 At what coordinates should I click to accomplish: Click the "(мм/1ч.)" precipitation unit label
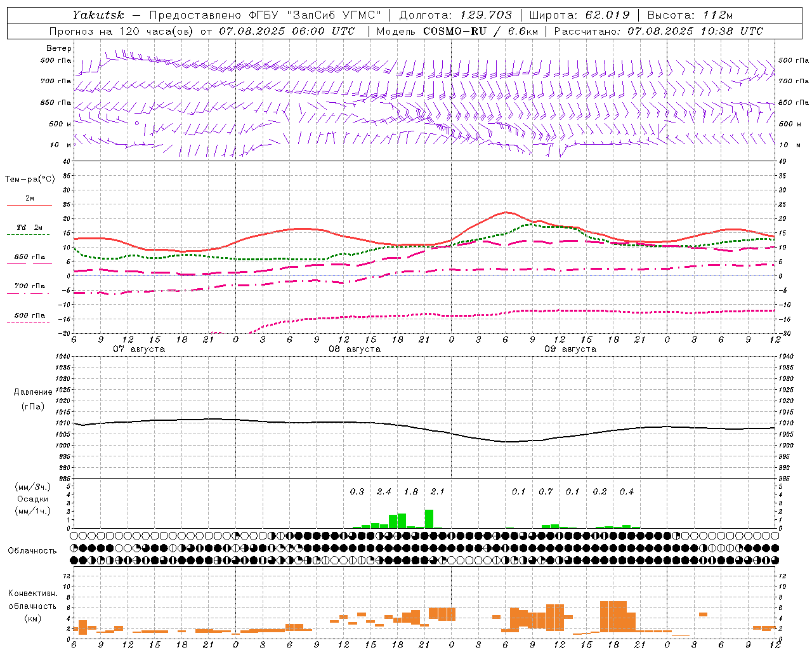[33, 511]
